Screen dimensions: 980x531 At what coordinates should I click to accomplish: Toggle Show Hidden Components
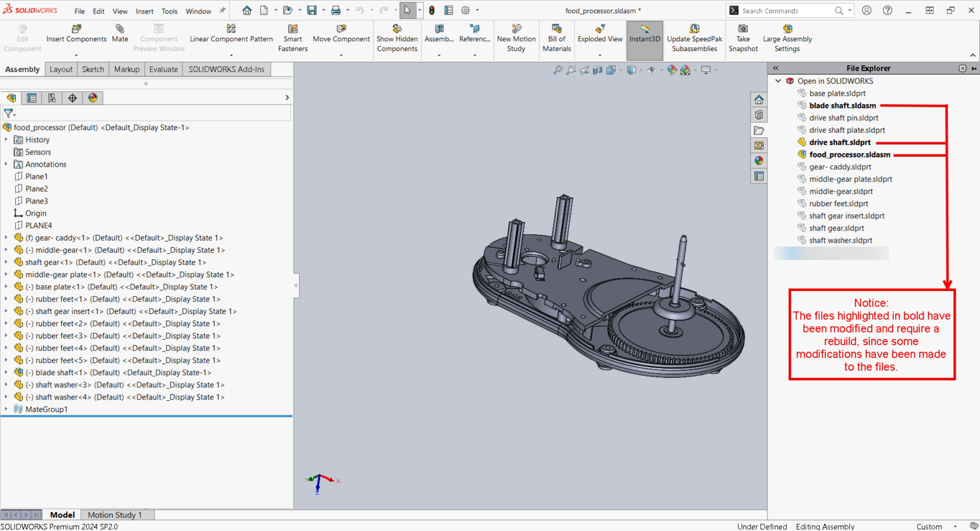click(397, 38)
